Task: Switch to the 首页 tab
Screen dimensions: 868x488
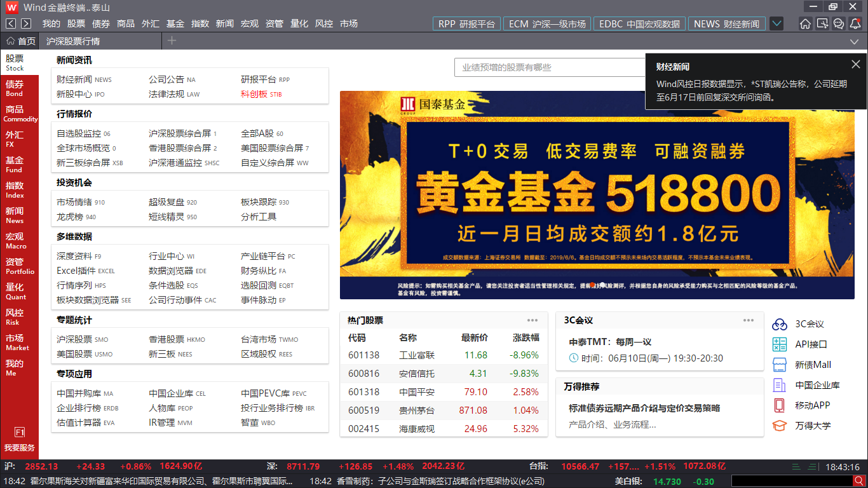Action: tap(21, 41)
